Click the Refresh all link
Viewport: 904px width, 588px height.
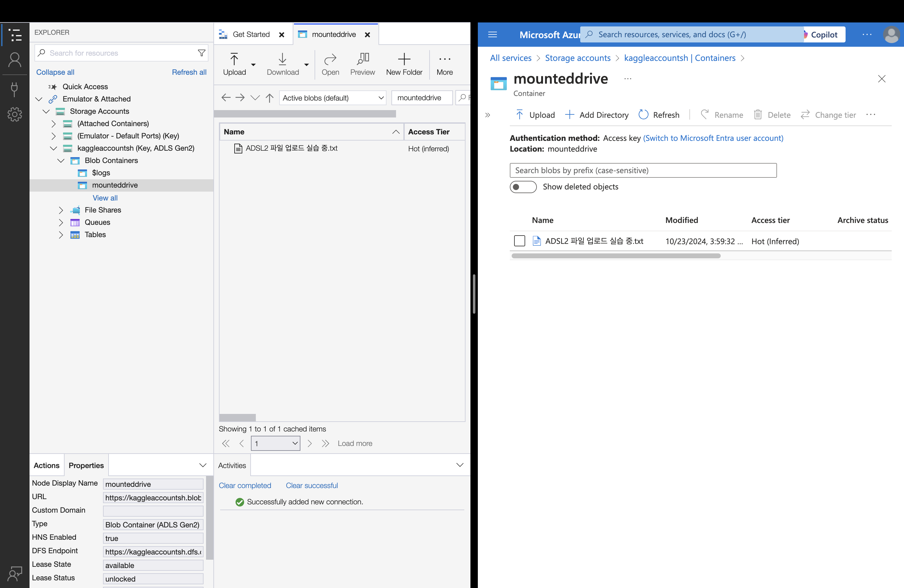(189, 72)
